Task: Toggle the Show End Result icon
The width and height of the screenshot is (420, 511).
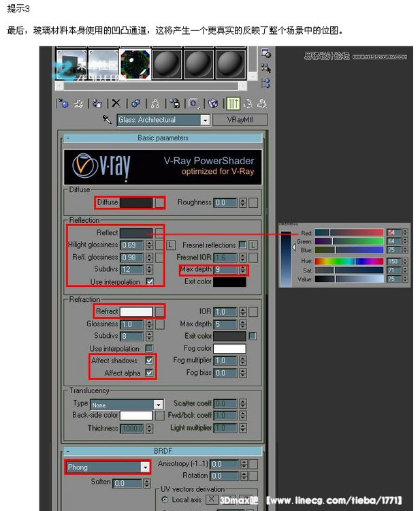Action: [x=233, y=104]
